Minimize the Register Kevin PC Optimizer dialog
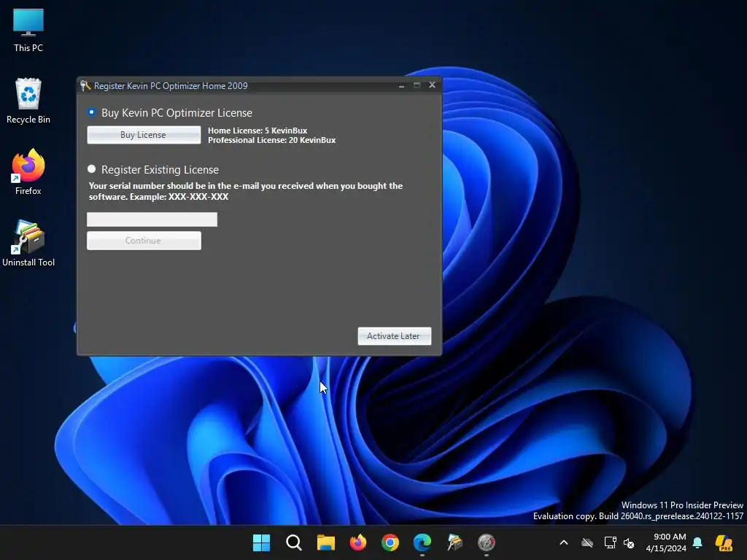Screen dimensions: 747x560 pos(402,85)
